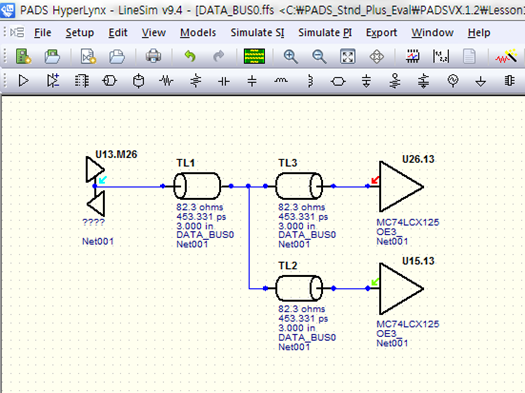
Task: Open the Edit menu
Action: (118, 32)
